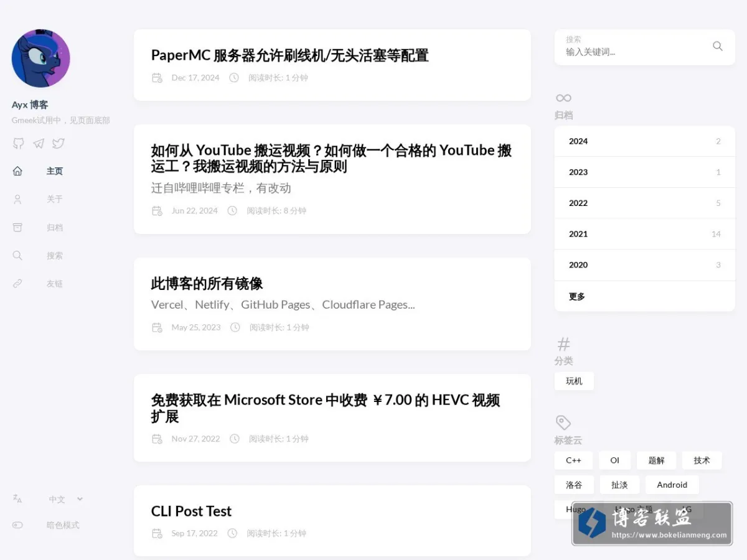The image size is (747, 560).
Task: Select the 扯淡 tag
Action: (x=619, y=485)
